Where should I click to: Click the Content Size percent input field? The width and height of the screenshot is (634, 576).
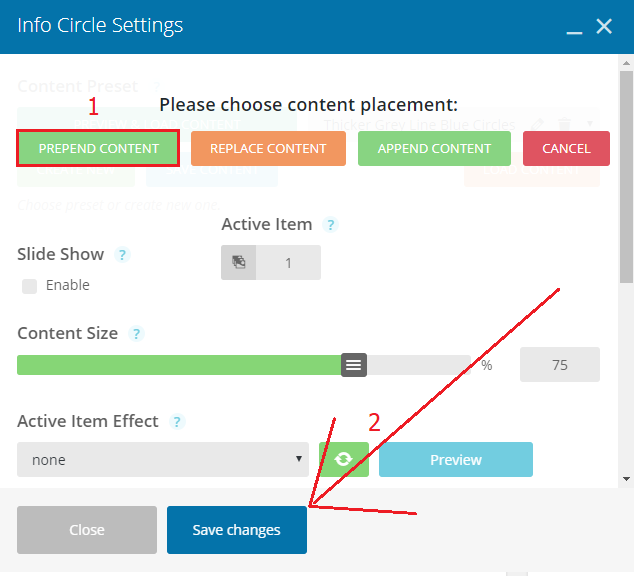(560, 365)
